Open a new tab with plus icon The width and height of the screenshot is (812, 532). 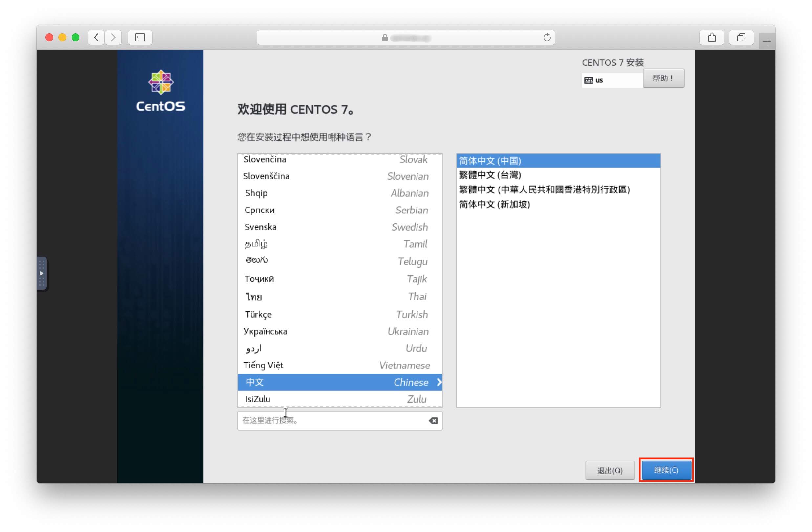click(767, 42)
